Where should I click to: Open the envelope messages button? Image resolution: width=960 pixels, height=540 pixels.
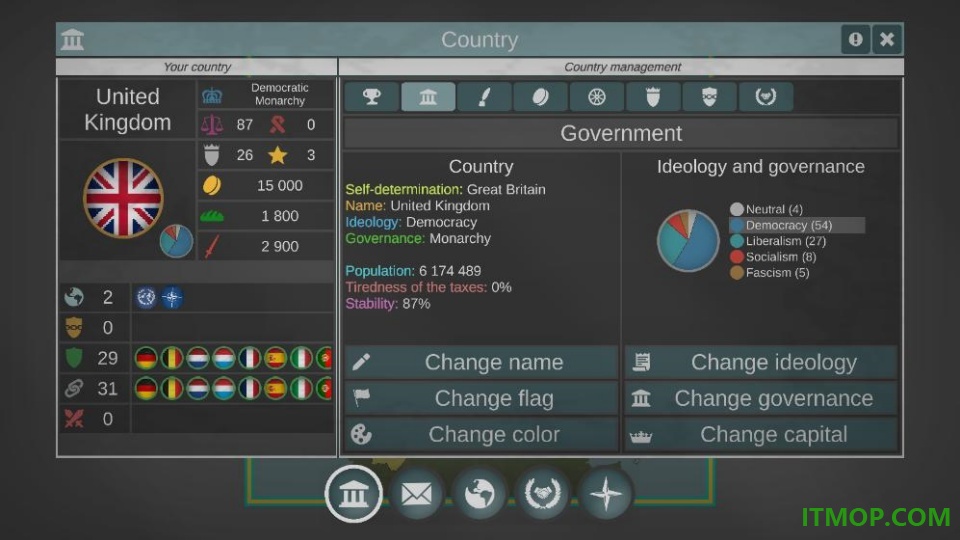tap(417, 493)
